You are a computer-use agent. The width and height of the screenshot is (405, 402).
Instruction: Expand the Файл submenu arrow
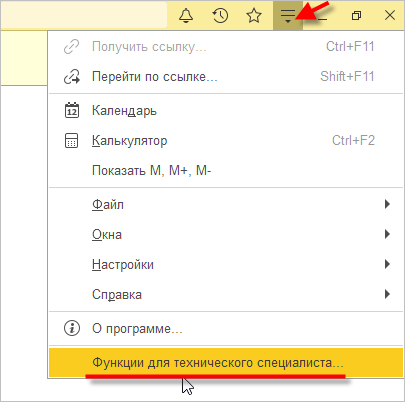387,204
